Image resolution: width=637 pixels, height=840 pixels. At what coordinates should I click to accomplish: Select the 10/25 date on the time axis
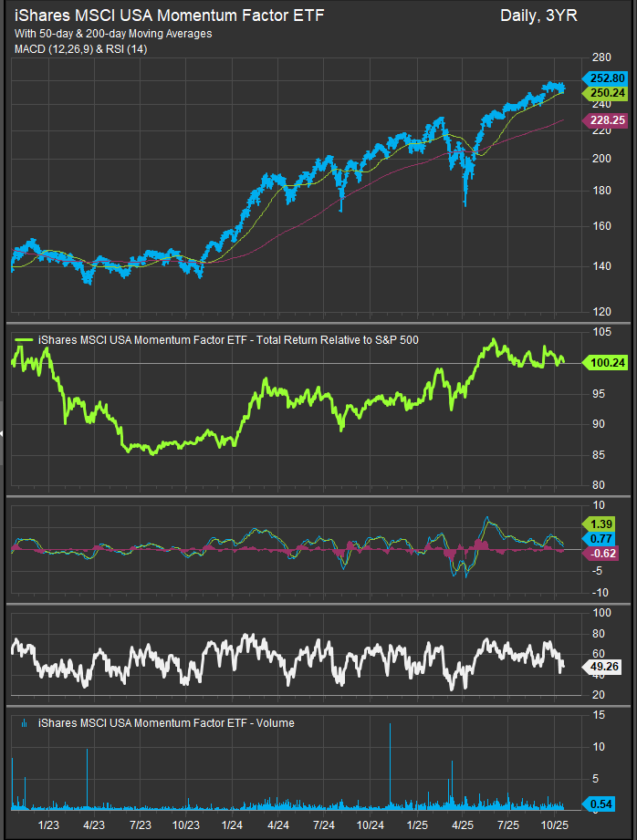pos(555,824)
